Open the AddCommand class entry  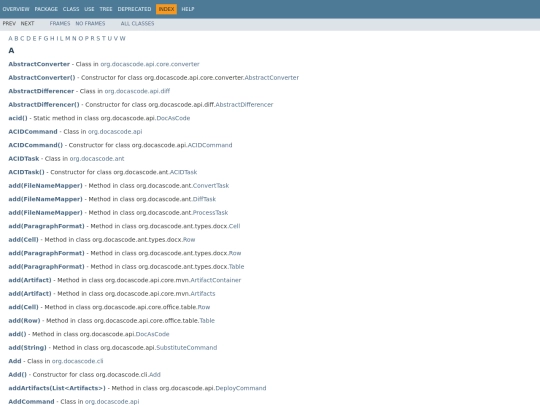click(x=31, y=402)
